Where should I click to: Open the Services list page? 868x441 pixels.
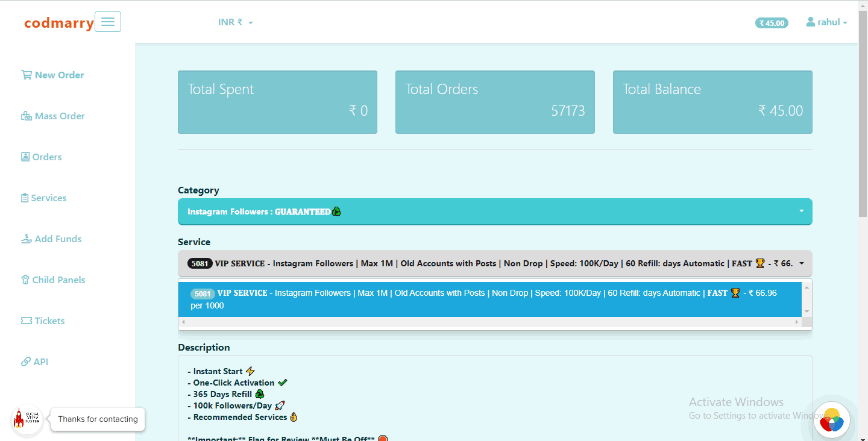(43, 198)
